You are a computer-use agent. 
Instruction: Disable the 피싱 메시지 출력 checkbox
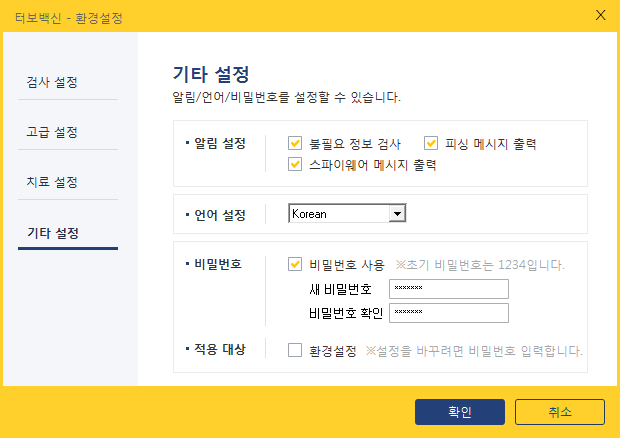click(432, 144)
